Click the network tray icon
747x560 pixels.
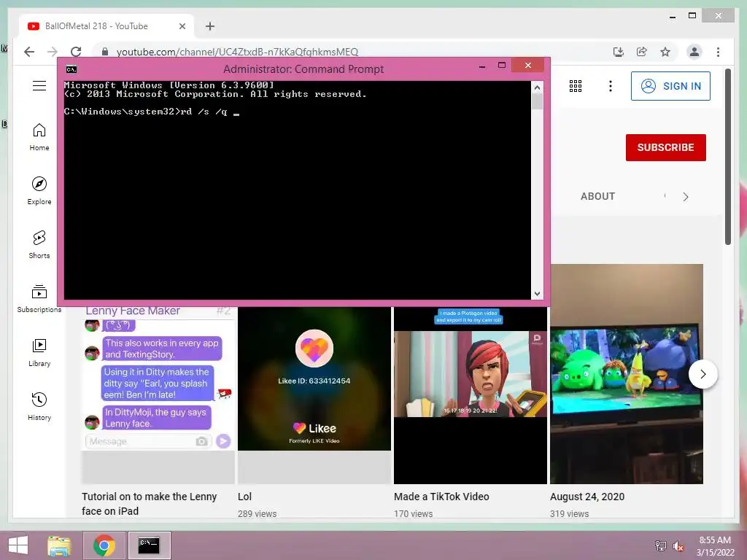coord(660,546)
